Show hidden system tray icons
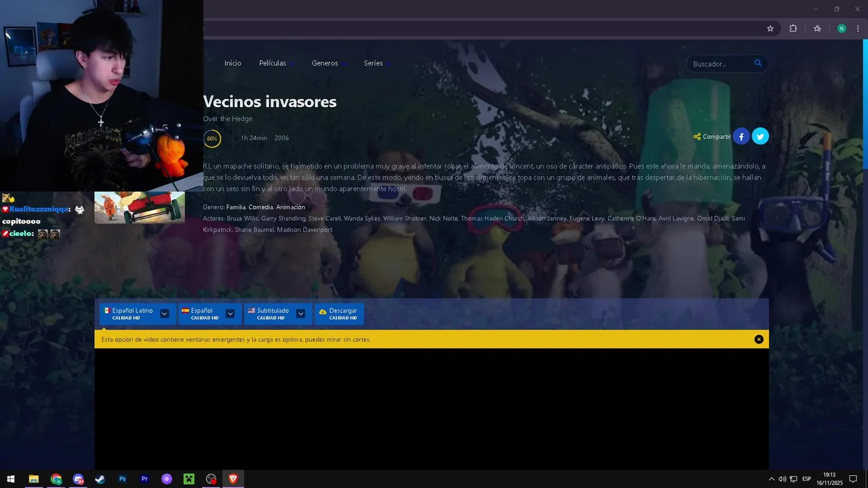Screen dimensions: 868x488 coord(771,479)
